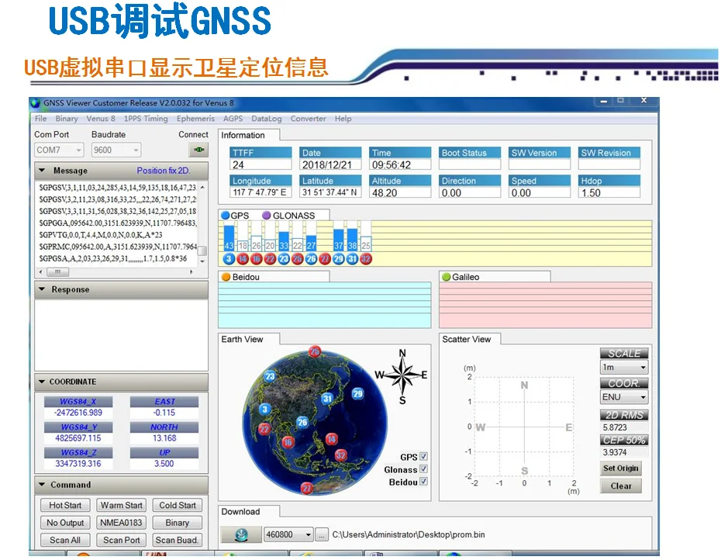Click the No Output button
This screenshot has height=560, width=728.
pos(65,523)
